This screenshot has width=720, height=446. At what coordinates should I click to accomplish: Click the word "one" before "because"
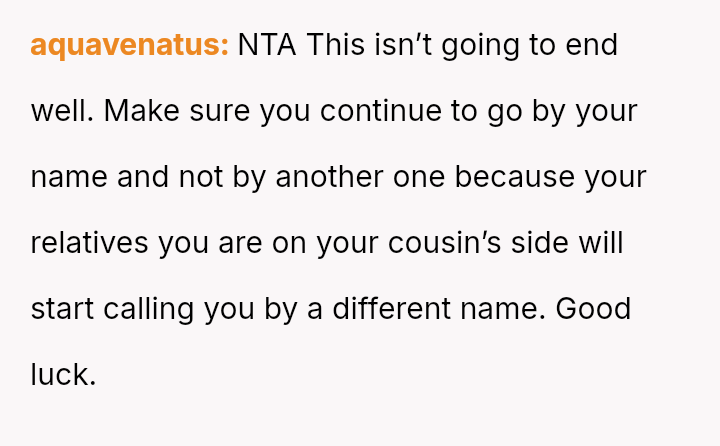[428, 177]
